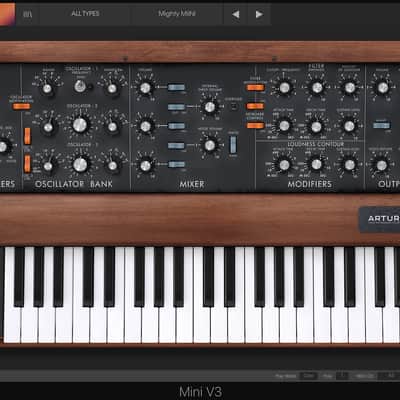Click the Oscillator 1 range knob
Image resolution: width=400 pixels, height=400 pixels.
coord(47,89)
